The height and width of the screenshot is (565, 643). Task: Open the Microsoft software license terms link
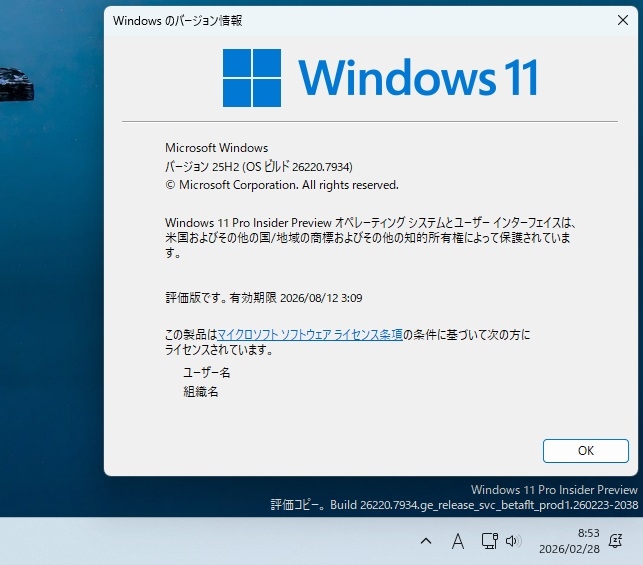pos(310,335)
